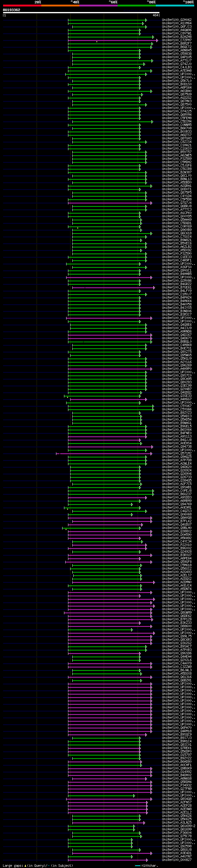This screenshot has width=197, height=868.
Task: Select label UniRef100_P36604
Action: (x=176, y=833)
